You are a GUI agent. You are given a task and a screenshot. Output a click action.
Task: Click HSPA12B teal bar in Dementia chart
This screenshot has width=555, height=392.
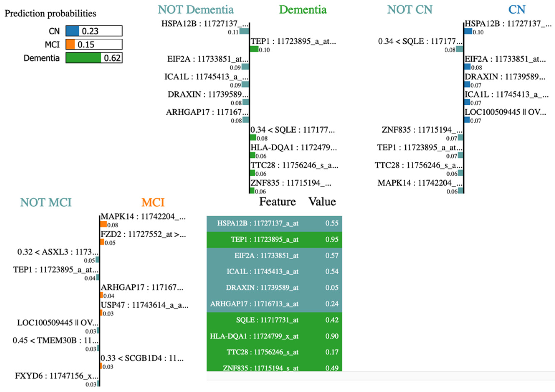tap(244, 32)
